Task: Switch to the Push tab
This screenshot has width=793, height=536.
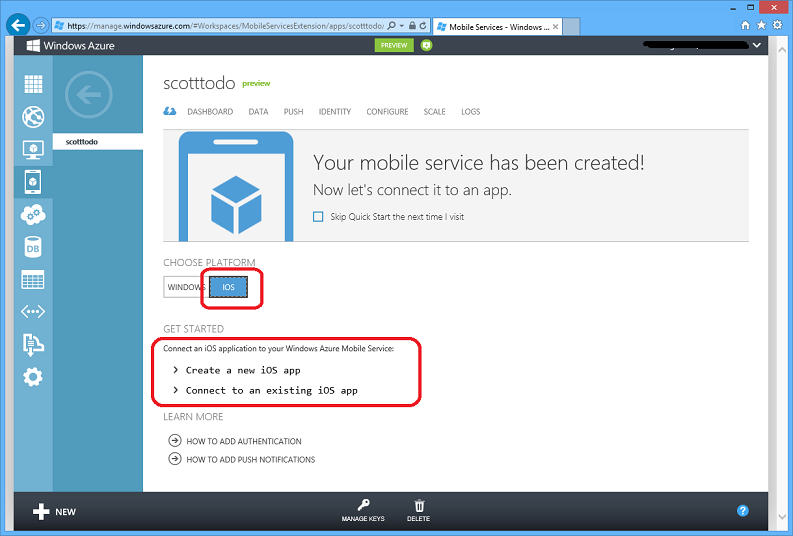Action: 293,112
